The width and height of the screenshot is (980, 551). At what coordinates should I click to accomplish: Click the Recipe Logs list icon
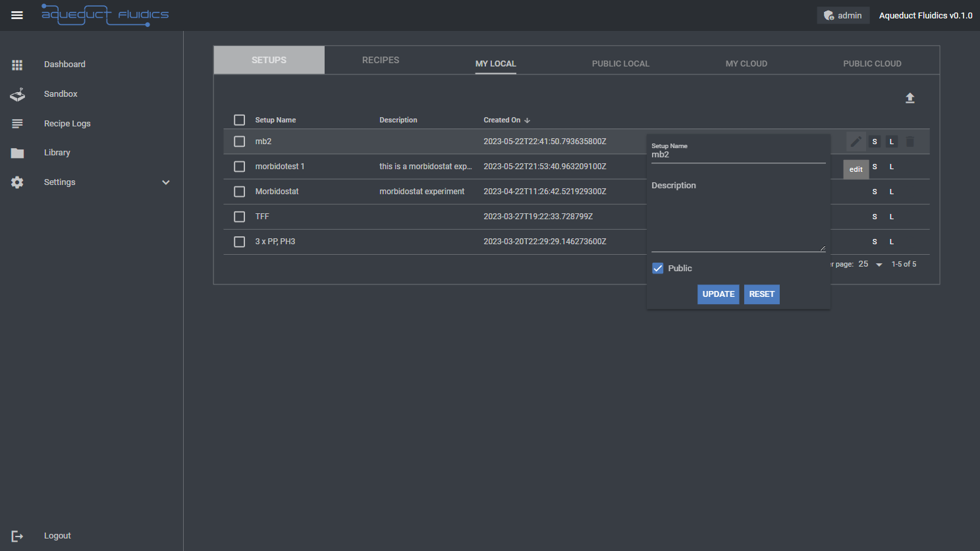tap(17, 124)
